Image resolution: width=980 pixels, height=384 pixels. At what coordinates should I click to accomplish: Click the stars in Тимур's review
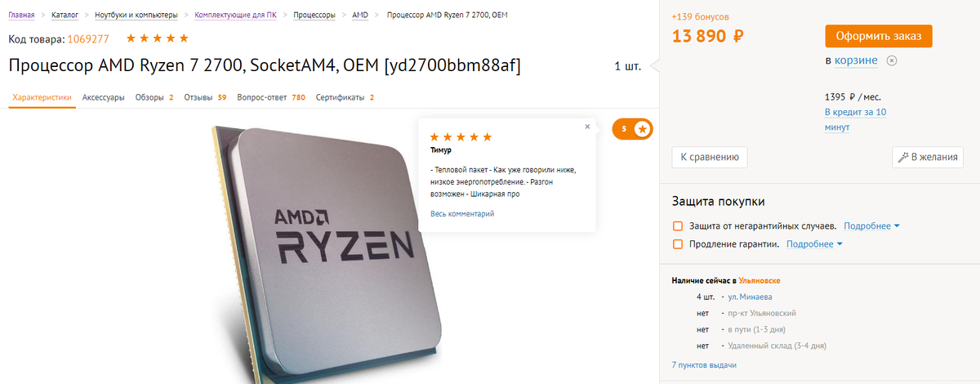tap(461, 137)
